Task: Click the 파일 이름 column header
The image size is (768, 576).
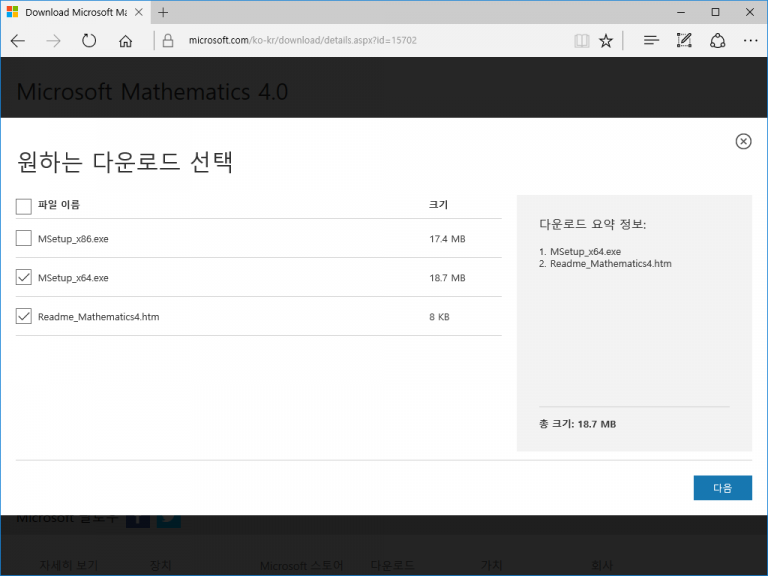Action: click(x=59, y=205)
